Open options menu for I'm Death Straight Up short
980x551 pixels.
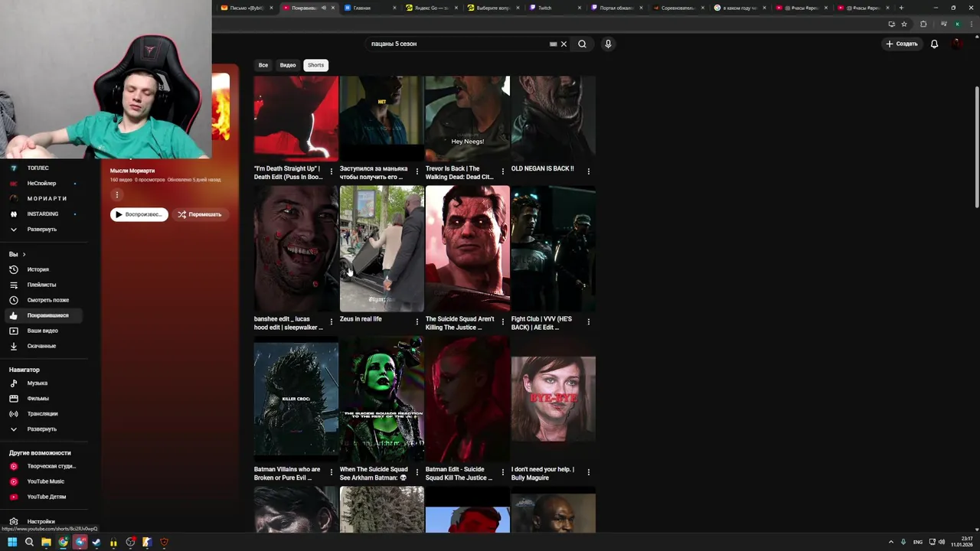point(332,171)
